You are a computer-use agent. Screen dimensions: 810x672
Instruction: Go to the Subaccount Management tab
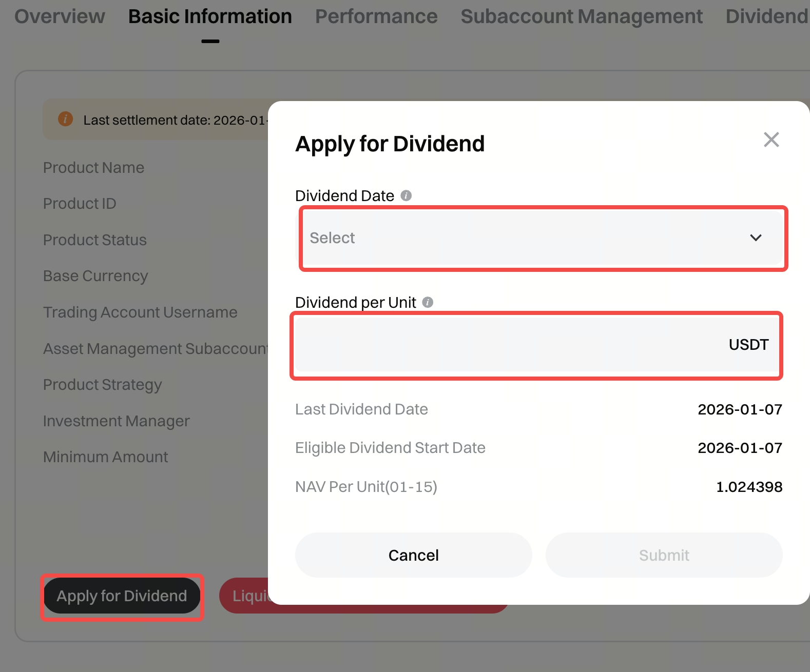[581, 16]
